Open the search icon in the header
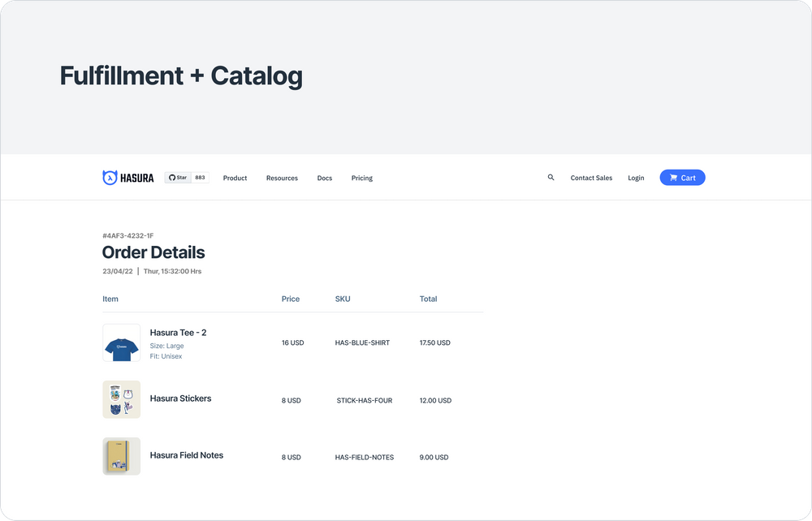Viewport: 812px width, 521px height. pyautogui.click(x=551, y=177)
